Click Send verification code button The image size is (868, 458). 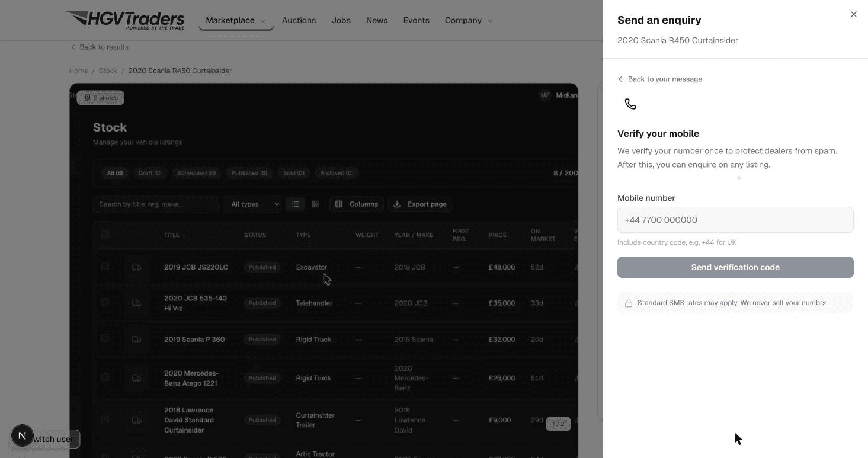point(735,267)
